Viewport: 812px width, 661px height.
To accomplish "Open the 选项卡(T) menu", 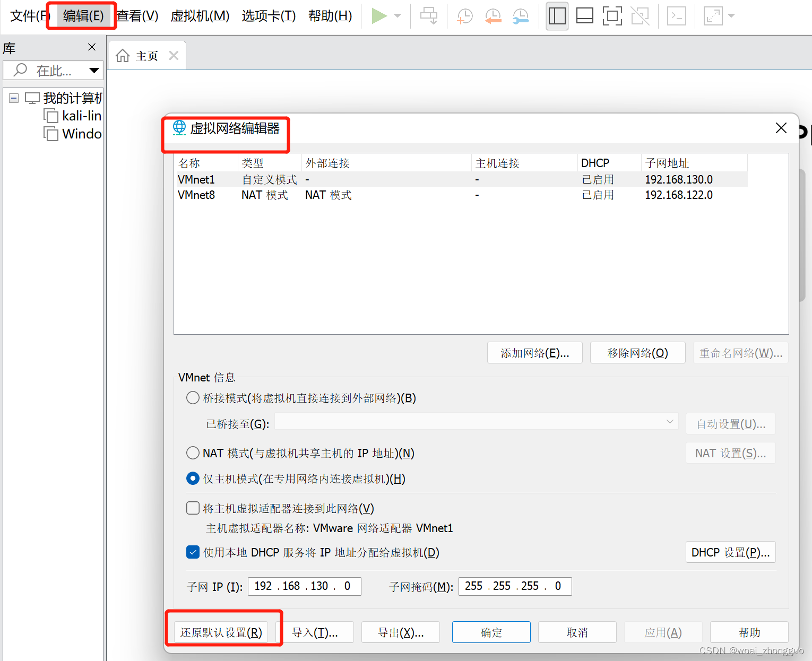I will coord(269,16).
